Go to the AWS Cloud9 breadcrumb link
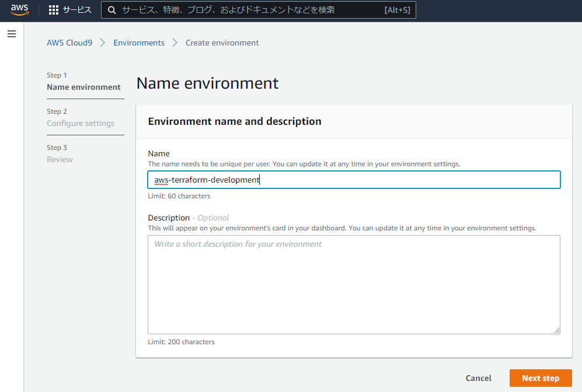Viewport: 582px width, 392px height. 69,43
